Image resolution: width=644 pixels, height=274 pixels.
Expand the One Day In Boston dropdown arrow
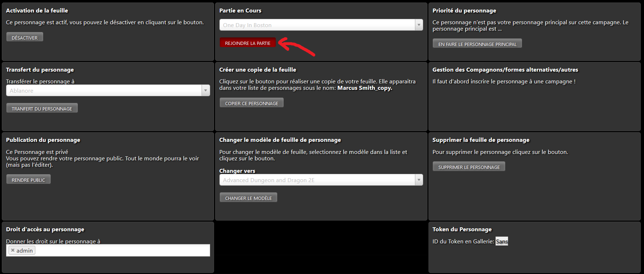pyautogui.click(x=419, y=25)
